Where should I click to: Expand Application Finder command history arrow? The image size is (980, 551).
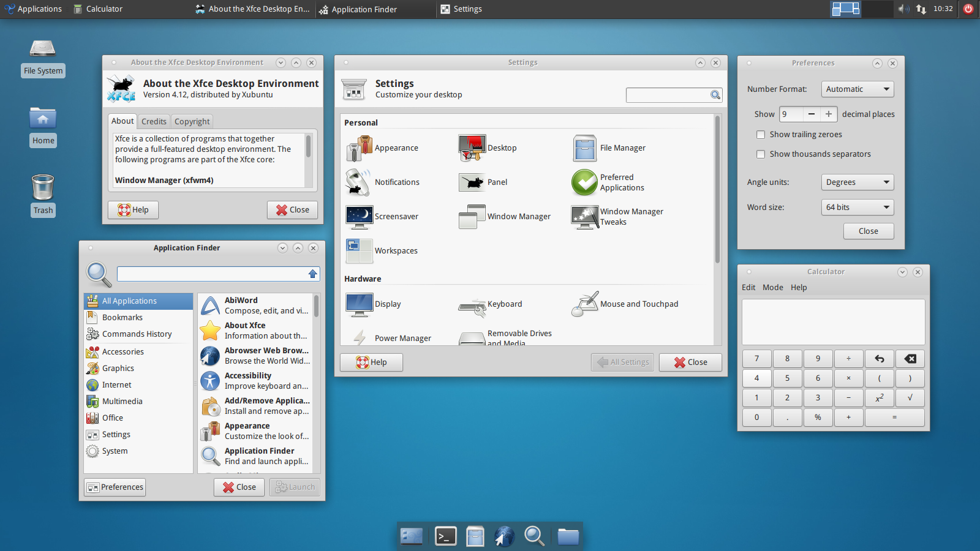pyautogui.click(x=313, y=274)
